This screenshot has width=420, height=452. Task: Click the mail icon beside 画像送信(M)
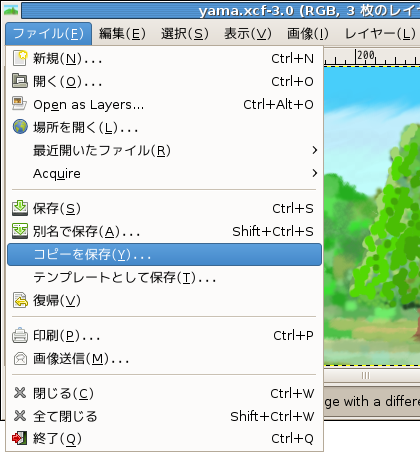[20, 359]
